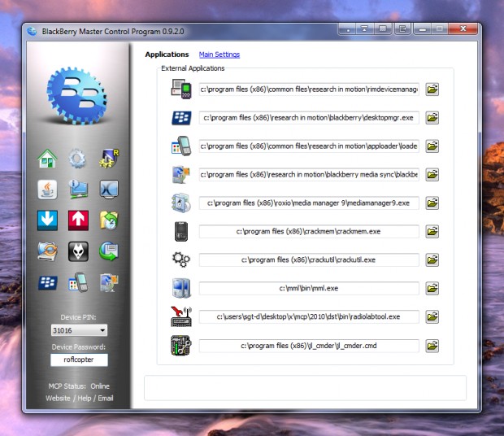Image resolution: width=504 pixels, height=436 pixels.
Task: Click the green house Home icon
Action: [47, 159]
